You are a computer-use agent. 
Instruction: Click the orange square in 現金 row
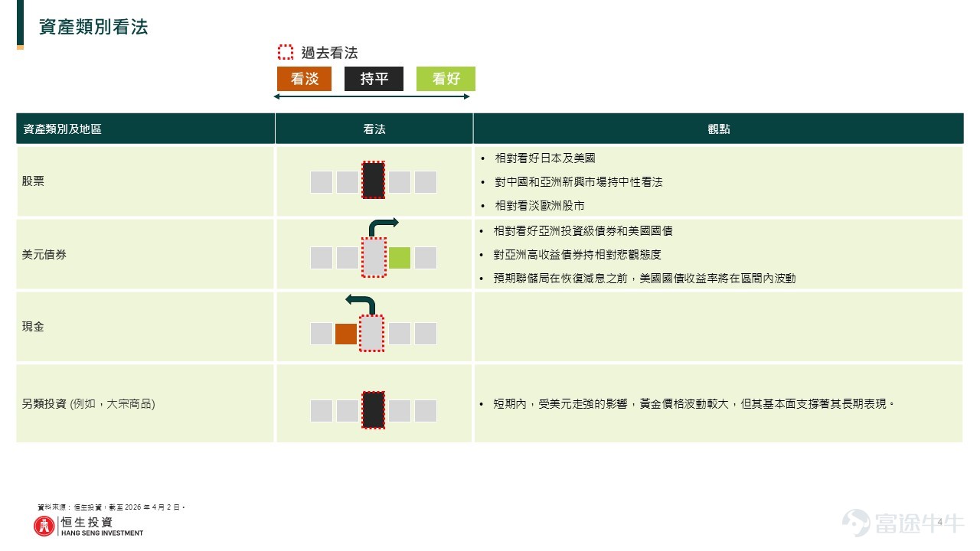(x=346, y=334)
